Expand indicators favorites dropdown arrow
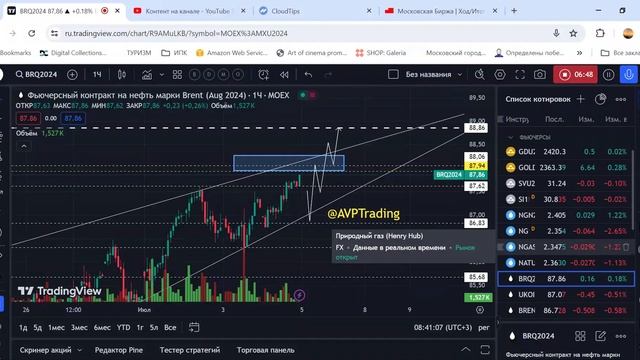The width and height of the screenshot is (640, 360). [162, 75]
